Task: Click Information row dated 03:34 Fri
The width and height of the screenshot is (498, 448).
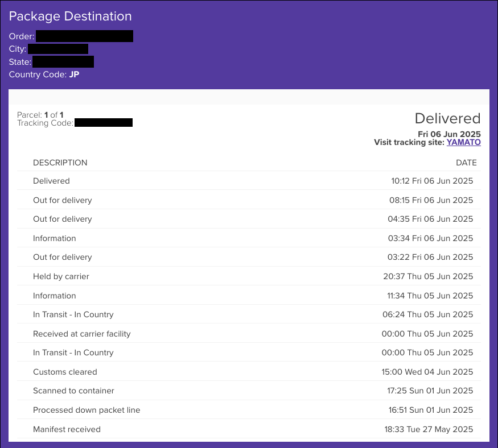Action: point(55,238)
